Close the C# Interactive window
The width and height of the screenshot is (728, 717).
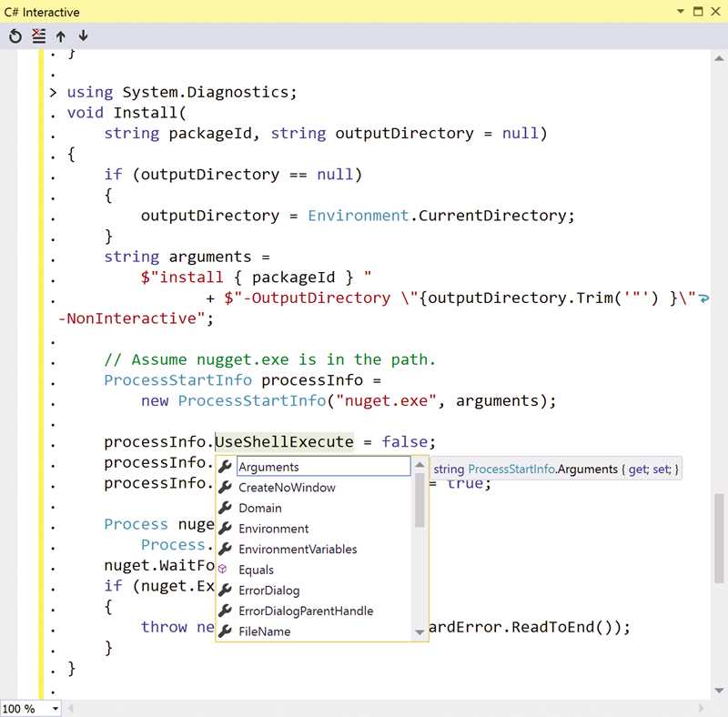coord(715,11)
